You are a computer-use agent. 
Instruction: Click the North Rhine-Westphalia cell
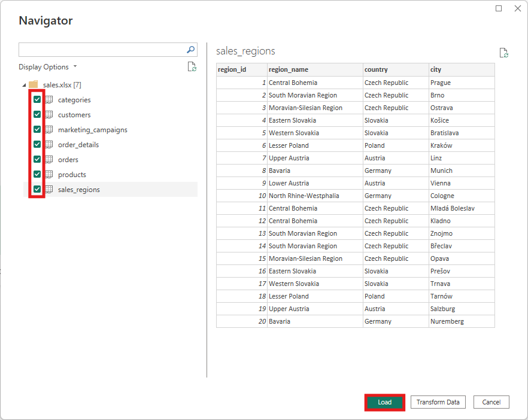pyautogui.click(x=315, y=196)
